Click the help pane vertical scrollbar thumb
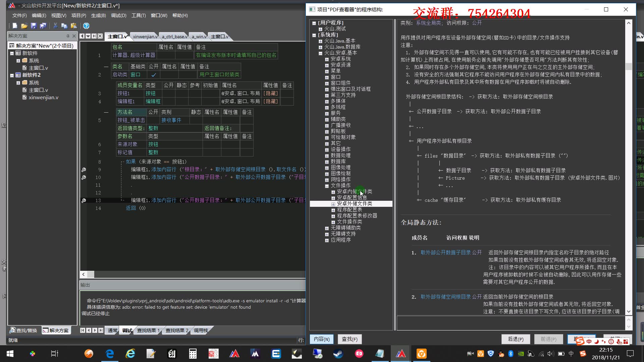 629,66
